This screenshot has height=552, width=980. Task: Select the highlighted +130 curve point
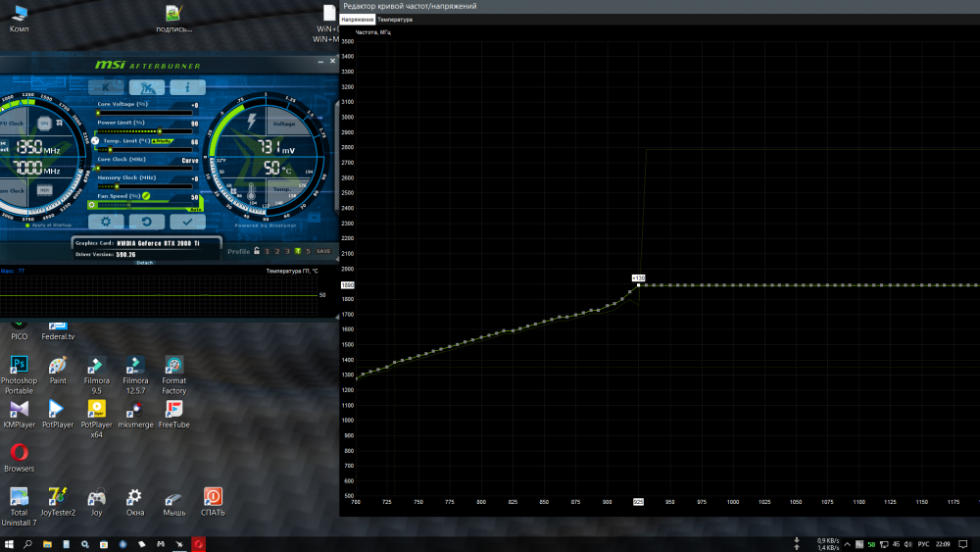click(x=639, y=285)
